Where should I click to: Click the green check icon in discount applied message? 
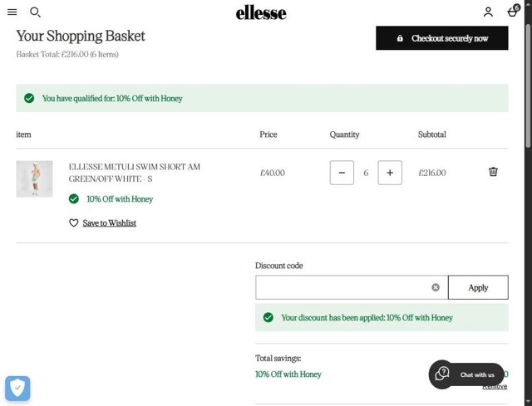[x=268, y=317]
